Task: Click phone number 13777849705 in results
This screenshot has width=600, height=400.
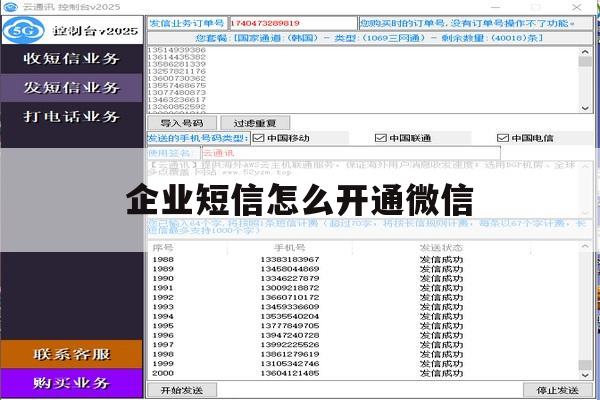Action: click(290, 326)
